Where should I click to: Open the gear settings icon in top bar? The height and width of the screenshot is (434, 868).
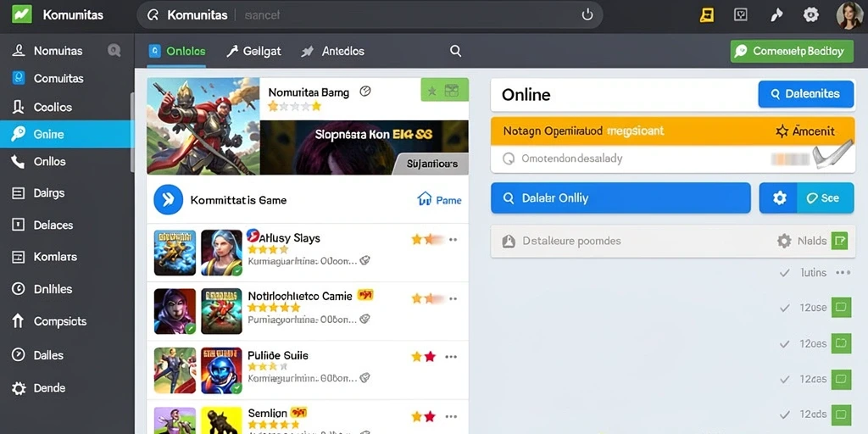(x=811, y=14)
